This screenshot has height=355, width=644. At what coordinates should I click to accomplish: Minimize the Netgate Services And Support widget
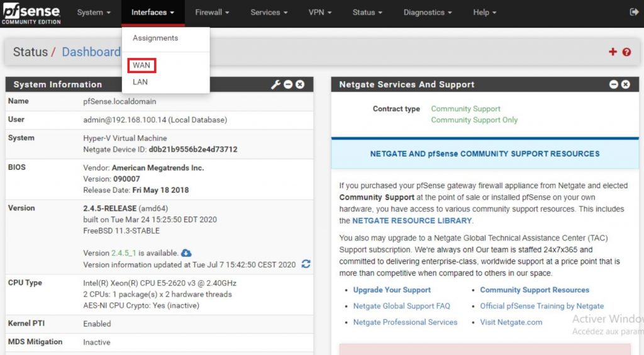coord(614,84)
